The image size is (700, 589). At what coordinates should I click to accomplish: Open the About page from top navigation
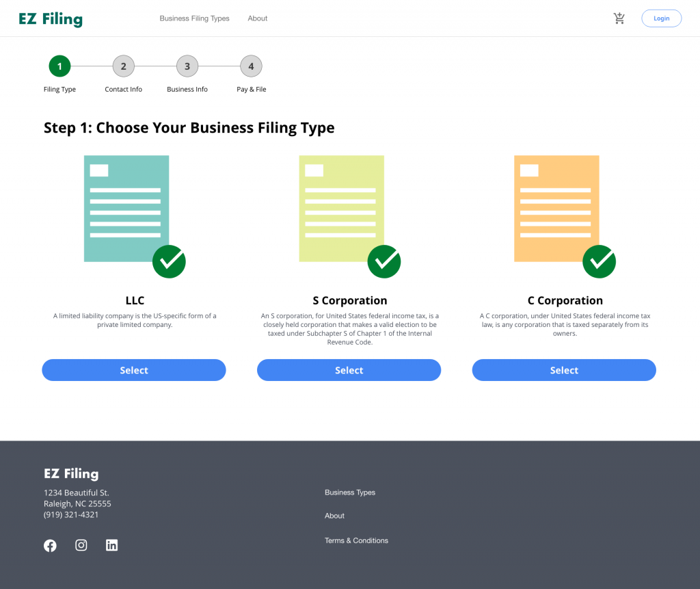point(258,18)
